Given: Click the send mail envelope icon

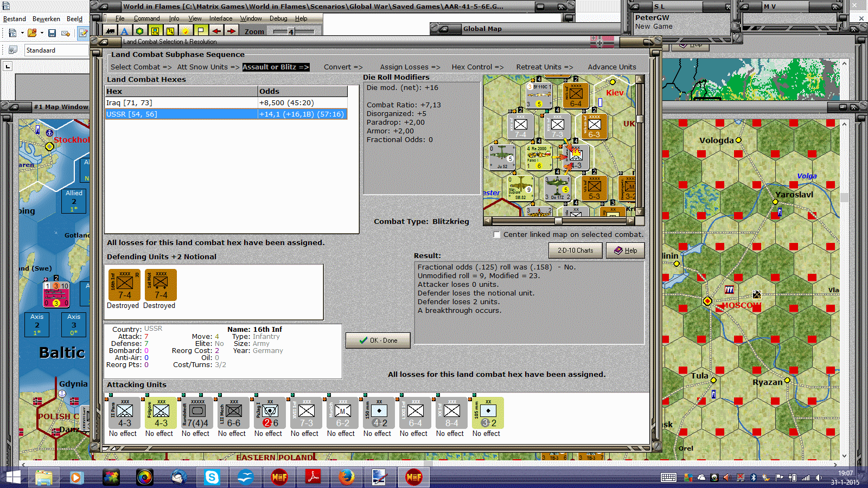Looking at the screenshot, I should click(x=66, y=33).
